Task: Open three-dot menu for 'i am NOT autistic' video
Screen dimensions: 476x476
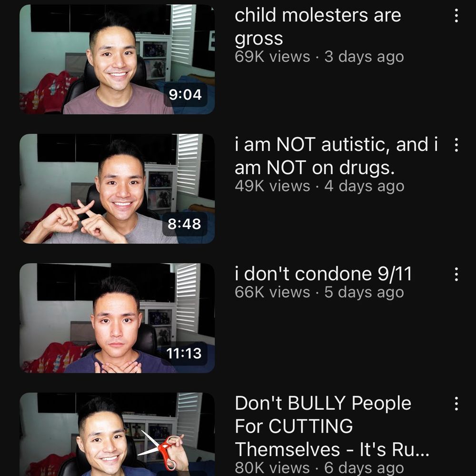Action: 456,145
